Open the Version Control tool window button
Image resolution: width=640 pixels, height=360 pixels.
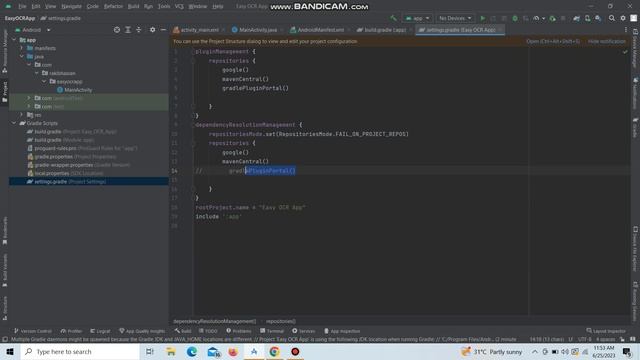[x=32, y=331]
